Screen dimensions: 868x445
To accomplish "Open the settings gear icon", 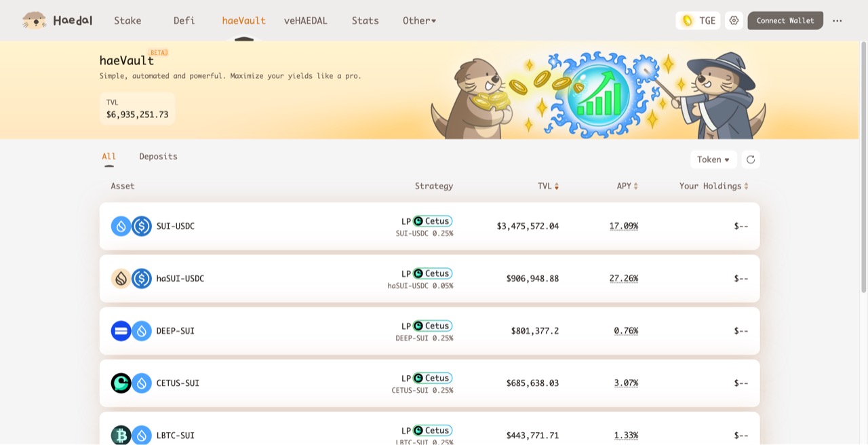I will [x=734, y=20].
